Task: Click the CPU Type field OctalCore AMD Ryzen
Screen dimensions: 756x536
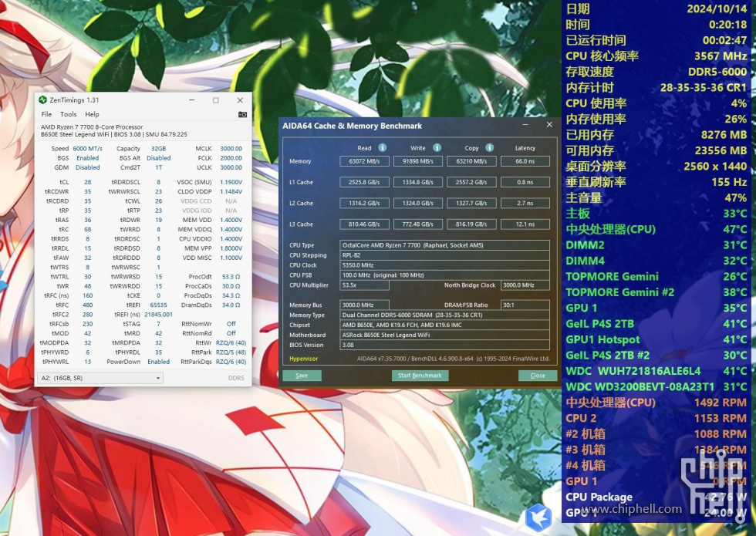Action: click(x=444, y=245)
